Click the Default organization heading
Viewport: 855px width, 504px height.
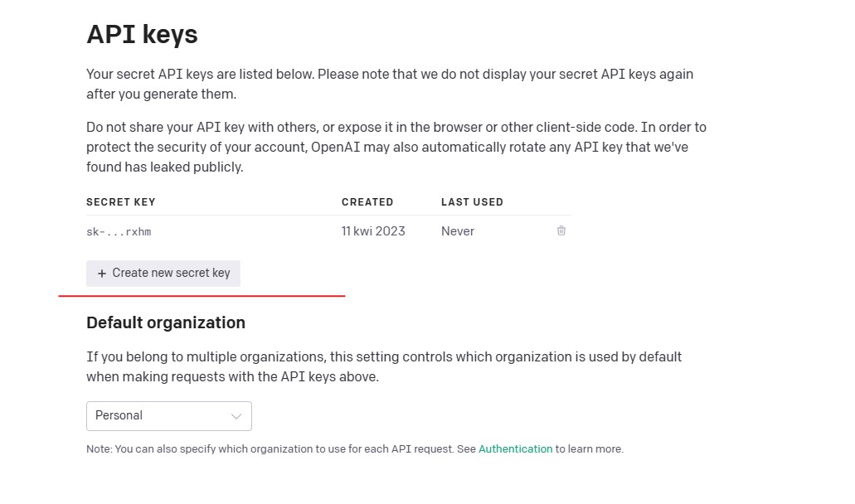166,322
